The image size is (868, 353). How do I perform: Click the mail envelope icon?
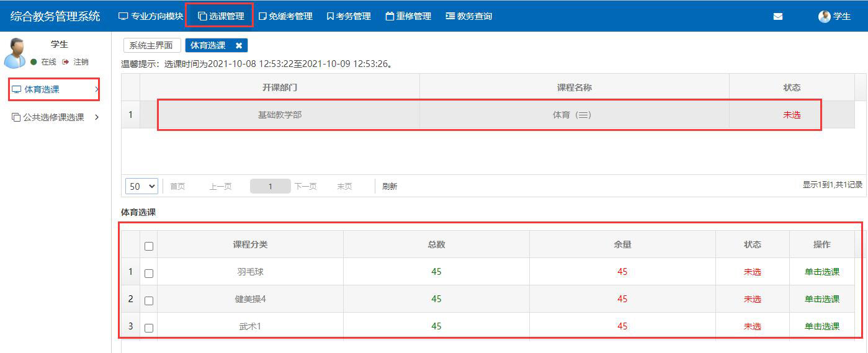click(777, 17)
